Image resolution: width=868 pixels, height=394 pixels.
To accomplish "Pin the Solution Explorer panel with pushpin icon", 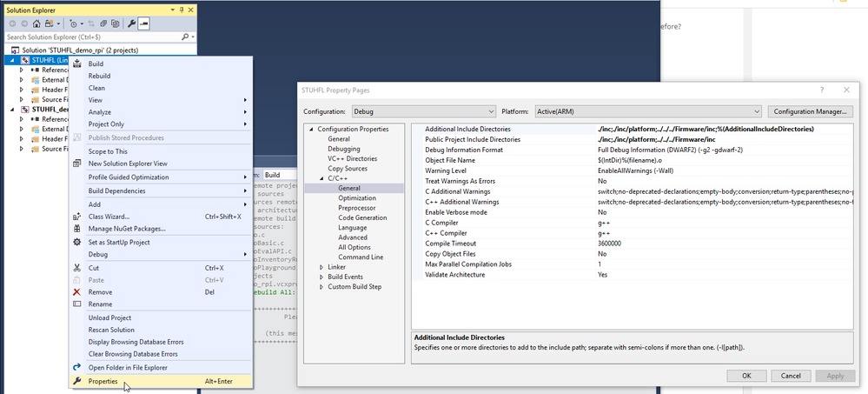I will point(182,10).
